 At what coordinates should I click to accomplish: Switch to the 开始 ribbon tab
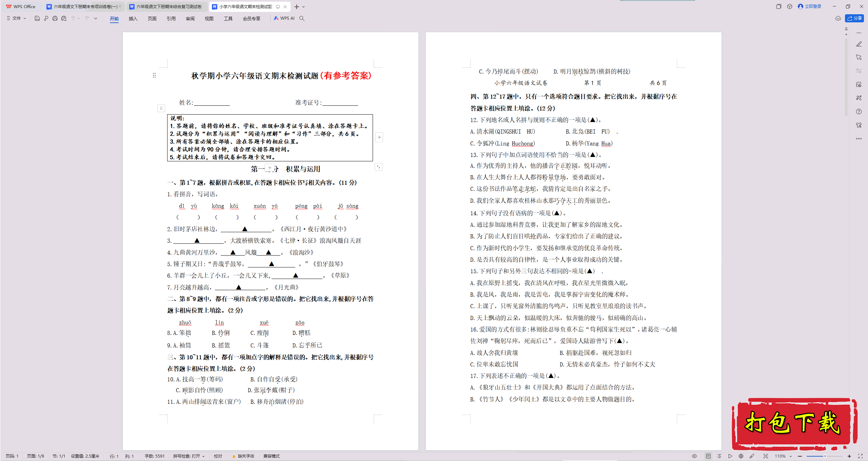point(114,19)
